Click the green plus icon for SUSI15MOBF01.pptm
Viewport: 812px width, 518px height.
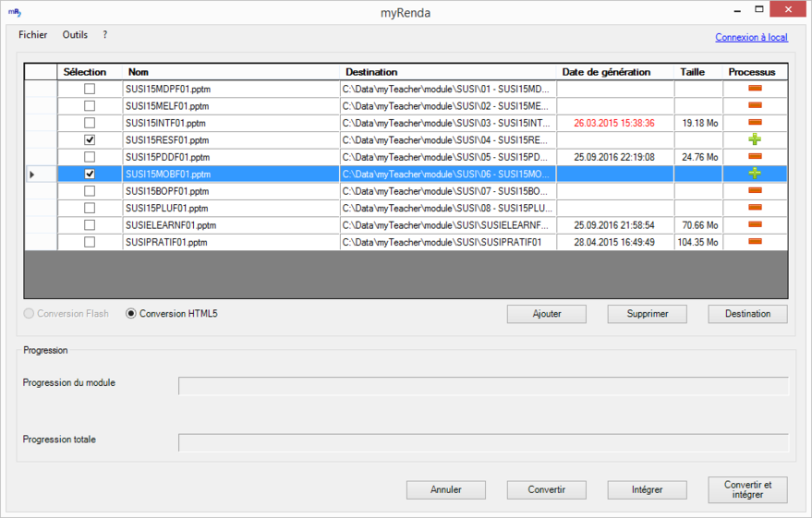tap(754, 174)
